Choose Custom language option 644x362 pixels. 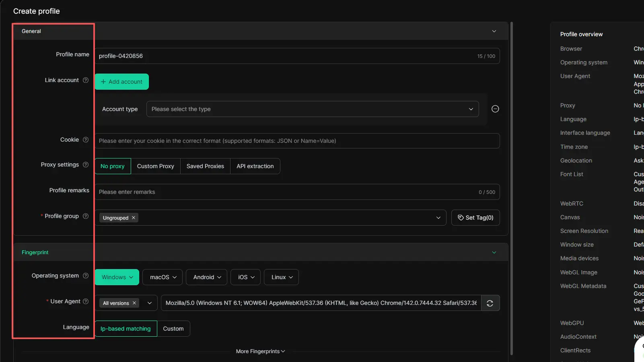coord(173,329)
